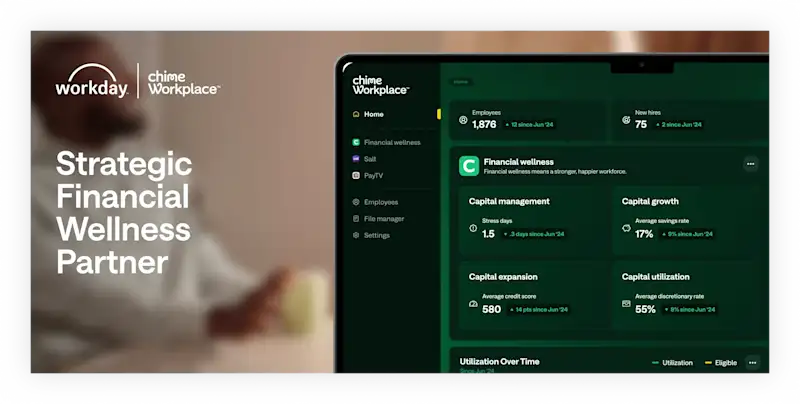Select Home in the sidebar menu

pyautogui.click(x=373, y=115)
